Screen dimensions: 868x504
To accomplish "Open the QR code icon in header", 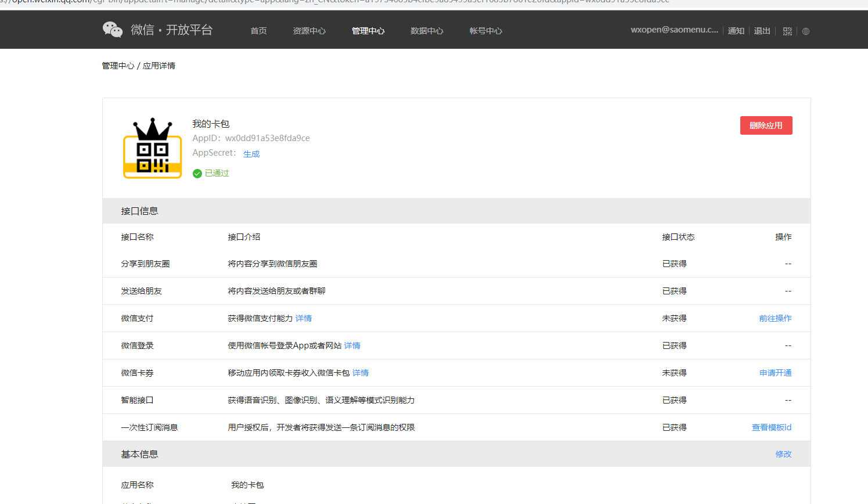I will click(787, 31).
